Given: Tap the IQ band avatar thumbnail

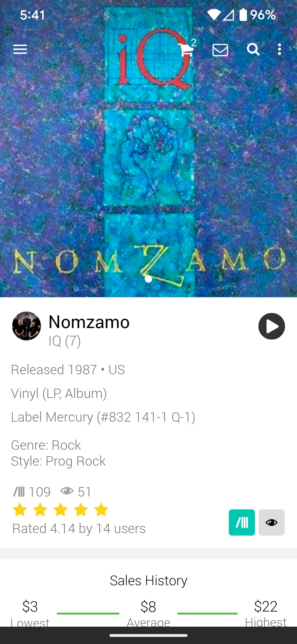Looking at the screenshot, I should tap(26, 326).
